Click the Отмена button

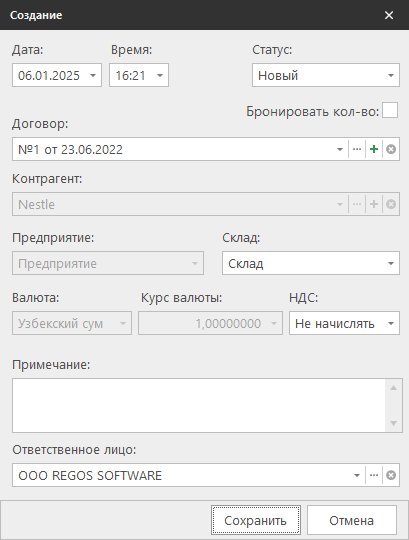pyautogui.click(x=352, y=520)
